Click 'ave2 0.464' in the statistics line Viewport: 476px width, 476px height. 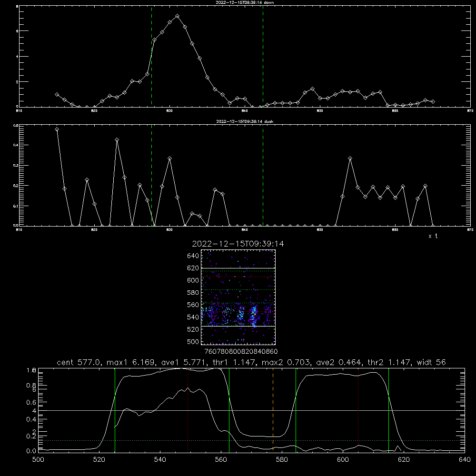pyautogui.click(x=338, y=362)
